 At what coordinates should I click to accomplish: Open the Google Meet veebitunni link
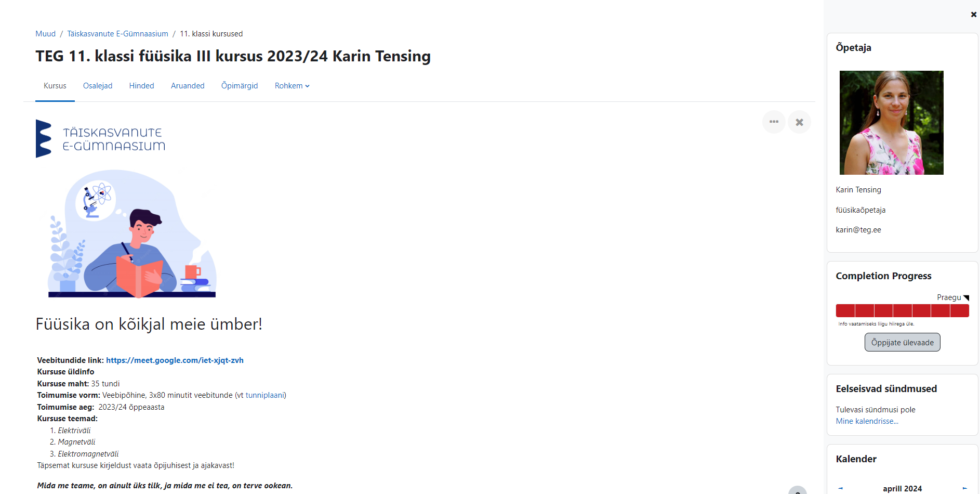pos(175,360)
